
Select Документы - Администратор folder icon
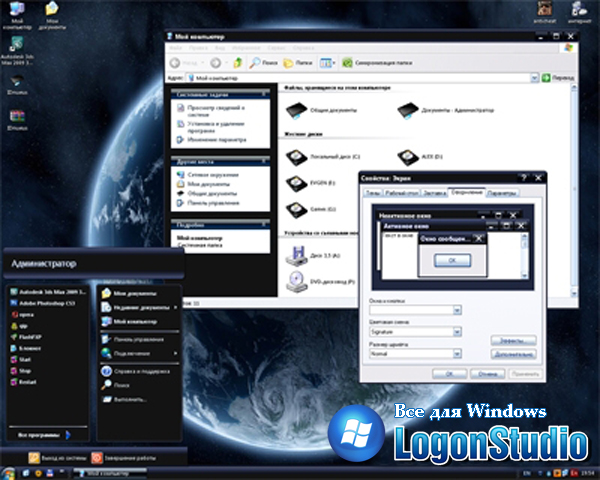tap(408, 110)
